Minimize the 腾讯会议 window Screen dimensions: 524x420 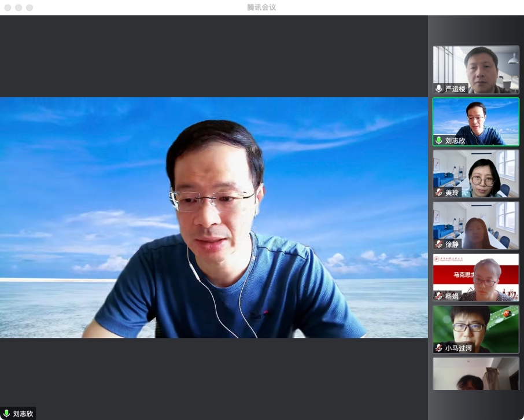(x=19, y=8)
